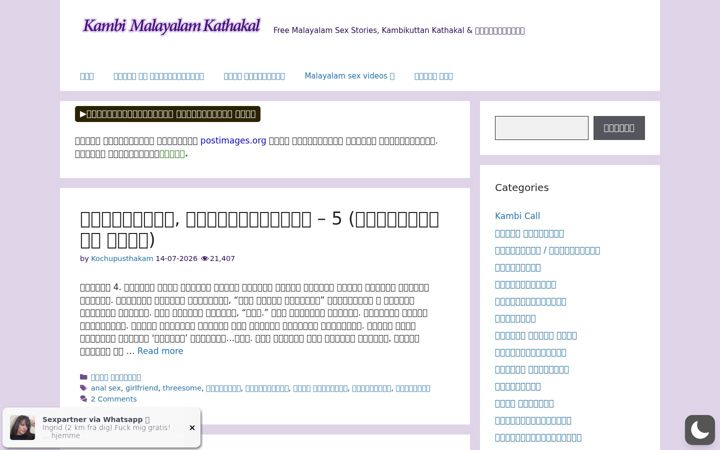The image size is (720, 450).
Task: Open the post title ending with '– 5'
Action: click(x=259, y=229)
